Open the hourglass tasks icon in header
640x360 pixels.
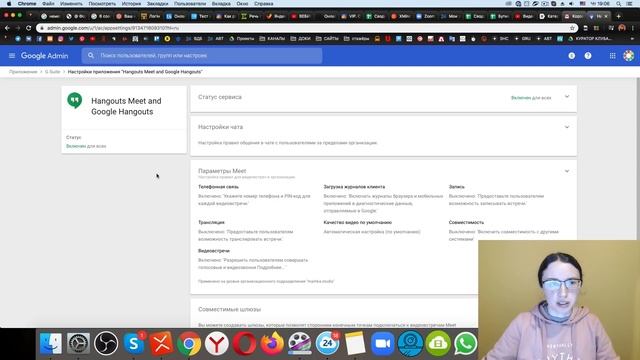point(571,56)
